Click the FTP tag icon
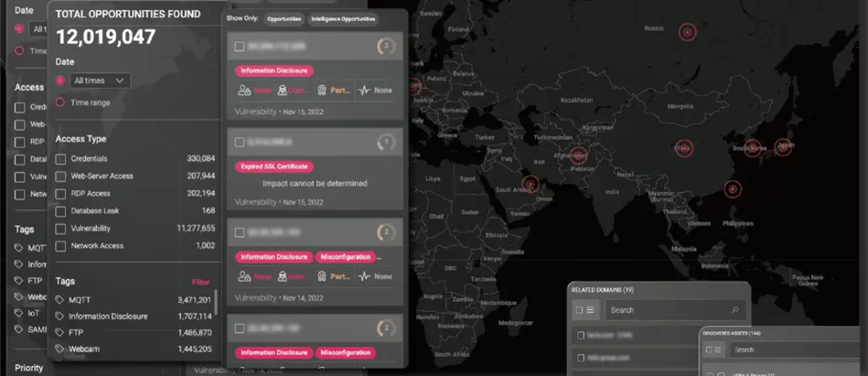This screenshot has height=376, width=868. click(60, 333)
